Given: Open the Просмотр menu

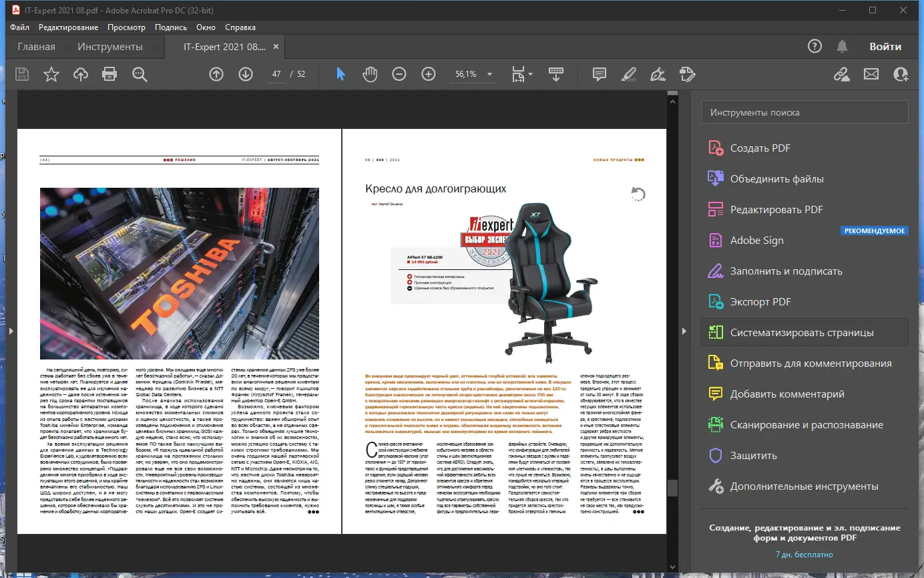Looking at the screenshot, I should click(126, 27).
